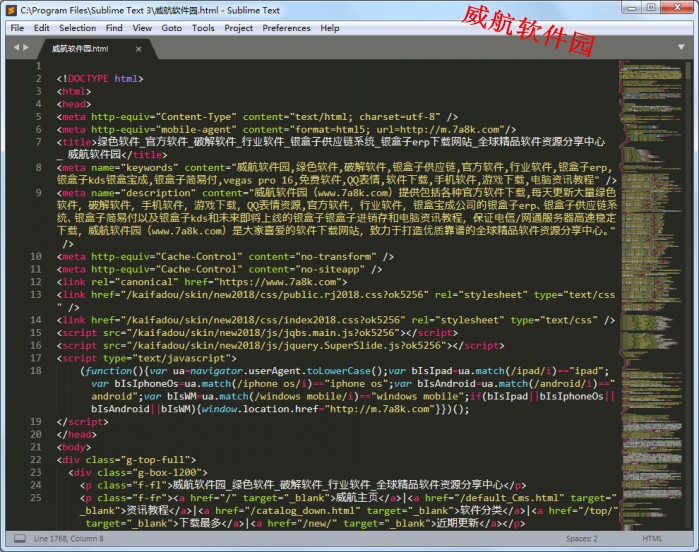Open the Selection menu
This screenshot has width=699, height=552.
(78, 28)
